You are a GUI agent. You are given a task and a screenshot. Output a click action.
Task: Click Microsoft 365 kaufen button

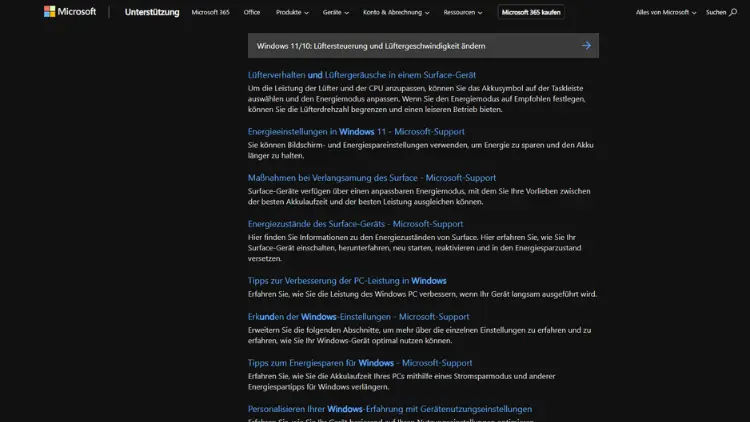point(531,12)
